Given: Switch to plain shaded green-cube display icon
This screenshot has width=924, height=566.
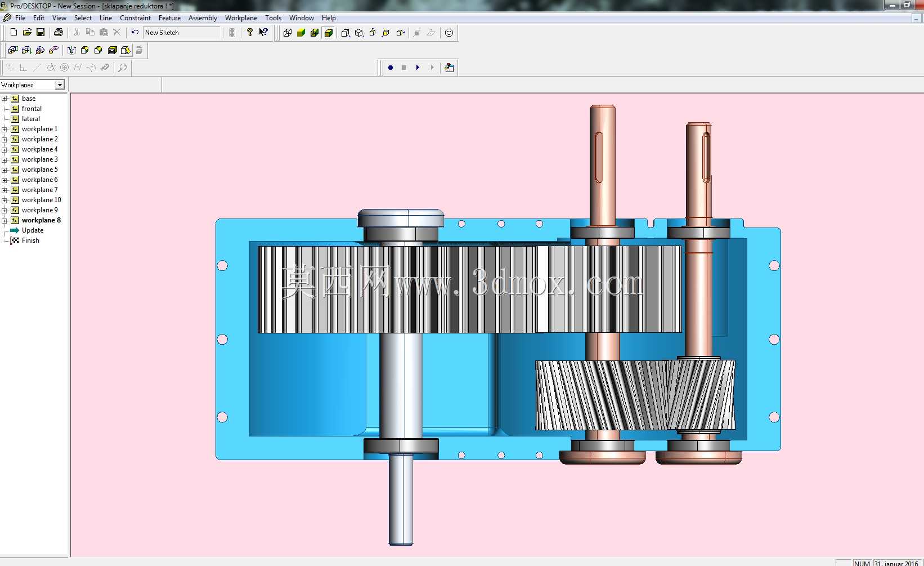Looking at the screenshot, I should (x=301, y=33).
